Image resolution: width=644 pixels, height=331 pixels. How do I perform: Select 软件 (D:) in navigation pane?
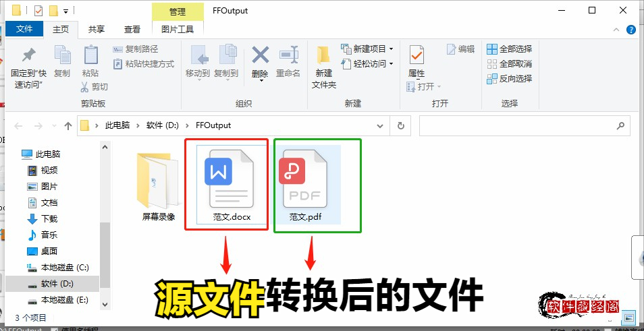[53, 283]
